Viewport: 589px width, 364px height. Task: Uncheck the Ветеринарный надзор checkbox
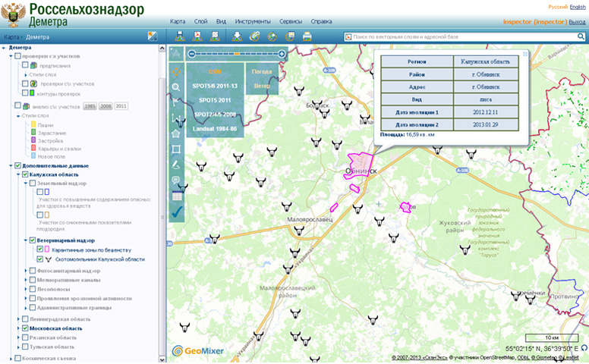click(x=33, y=240)
